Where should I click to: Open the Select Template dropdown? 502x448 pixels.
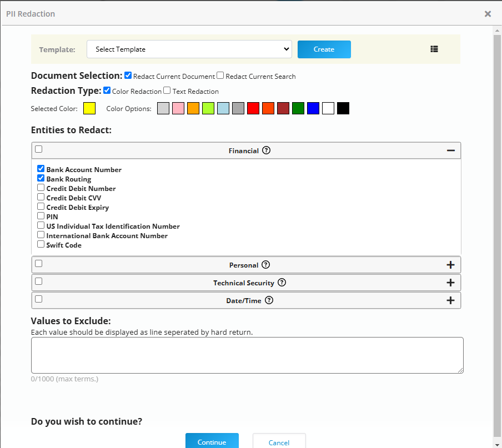point(189,49)
